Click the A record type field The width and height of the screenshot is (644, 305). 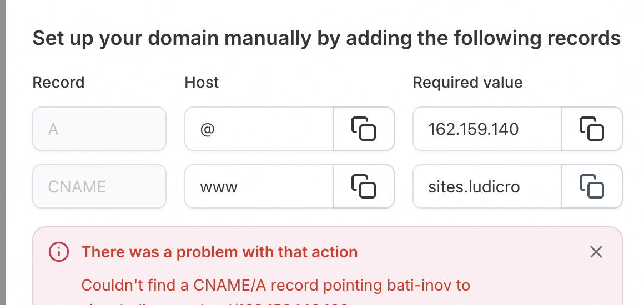pyautogui.click(x=99, y=129)
